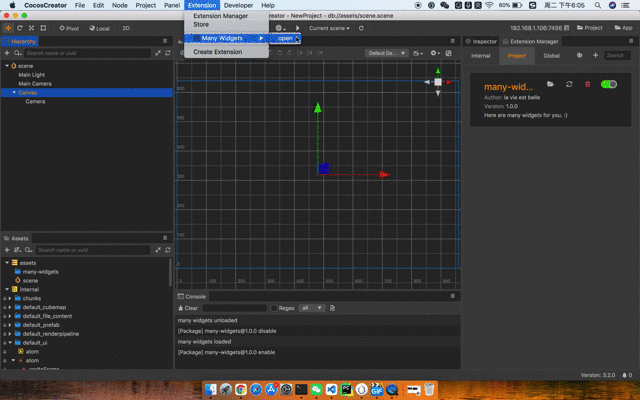Expand the default_prefab folder
The height and width of the screenshot is (400, 640).
10,325
